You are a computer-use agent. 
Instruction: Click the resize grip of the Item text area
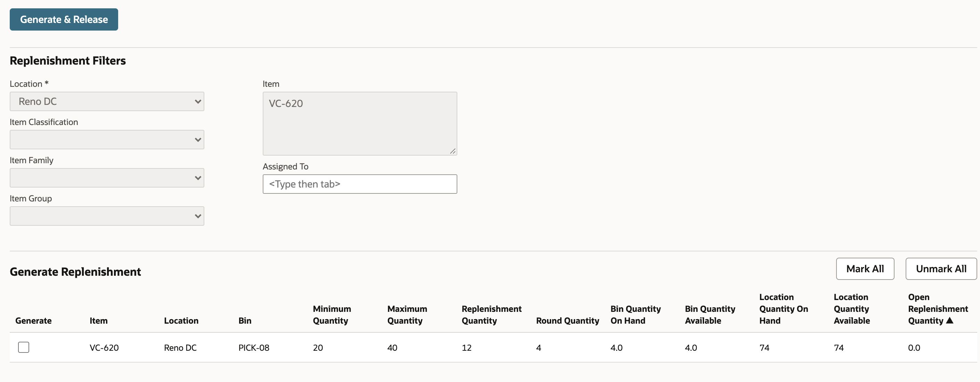click(453, 151)
